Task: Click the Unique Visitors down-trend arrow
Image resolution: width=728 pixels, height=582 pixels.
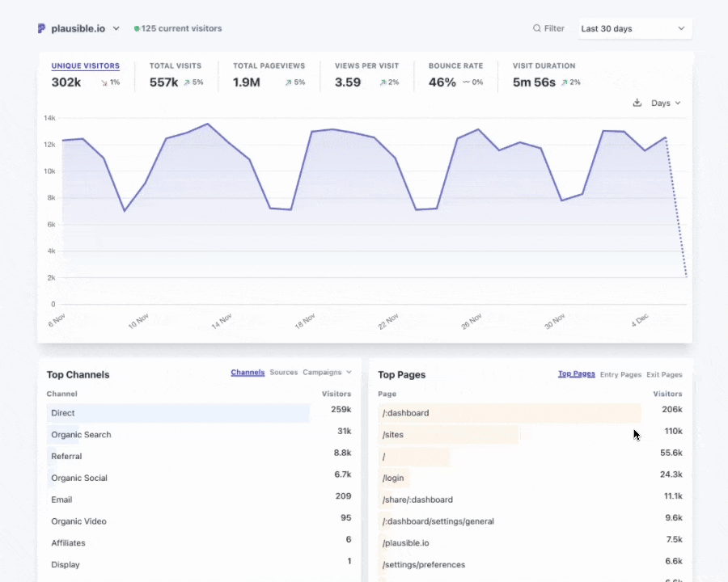Action: [x=104, y=82]
